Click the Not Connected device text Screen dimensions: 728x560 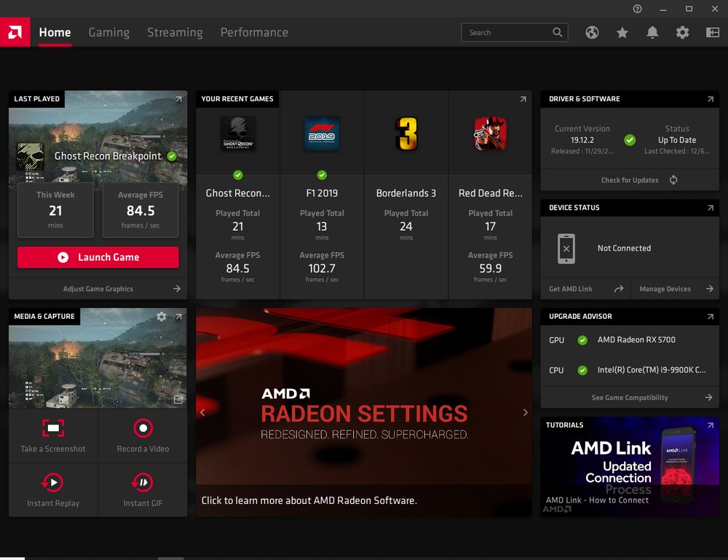[x=624, y=248]
